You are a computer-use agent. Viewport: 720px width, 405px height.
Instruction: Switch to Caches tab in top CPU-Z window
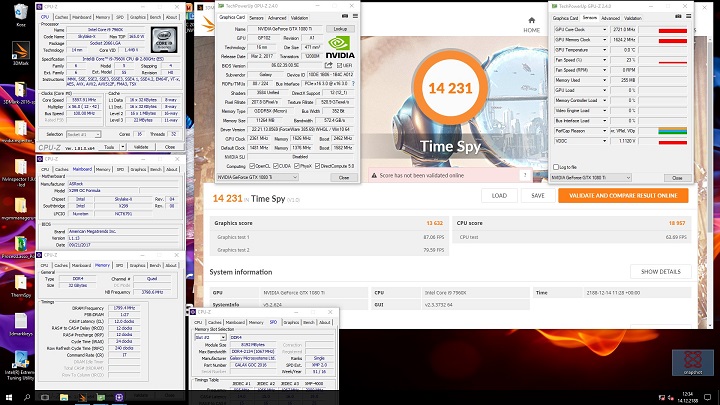(62, 17)
